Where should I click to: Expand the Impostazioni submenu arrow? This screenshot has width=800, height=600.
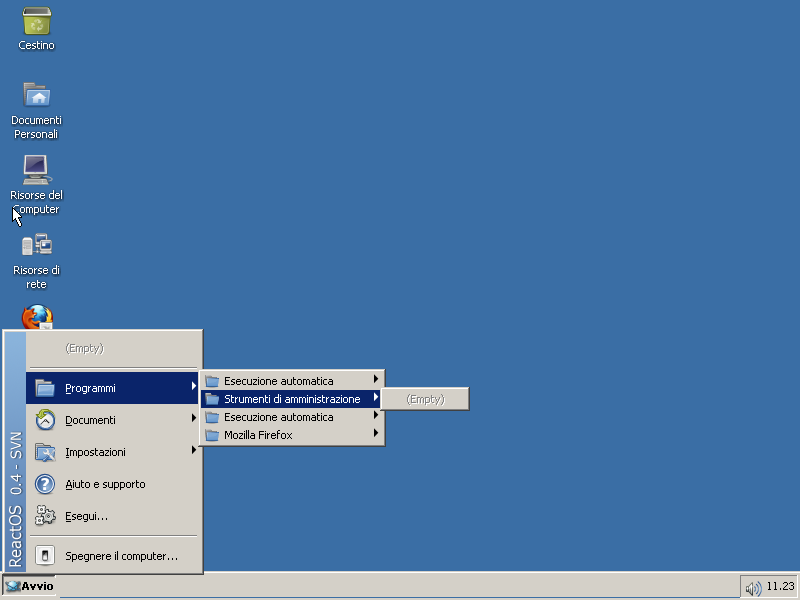pos(194,450)
